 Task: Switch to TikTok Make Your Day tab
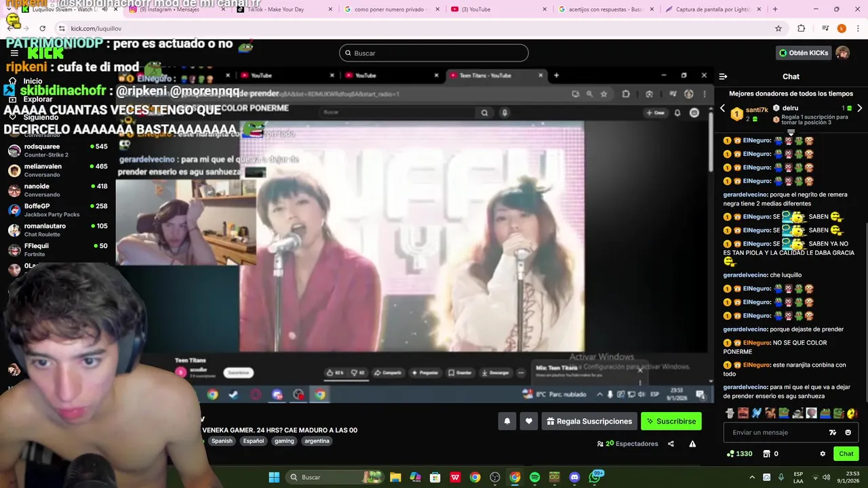[281, 9]
